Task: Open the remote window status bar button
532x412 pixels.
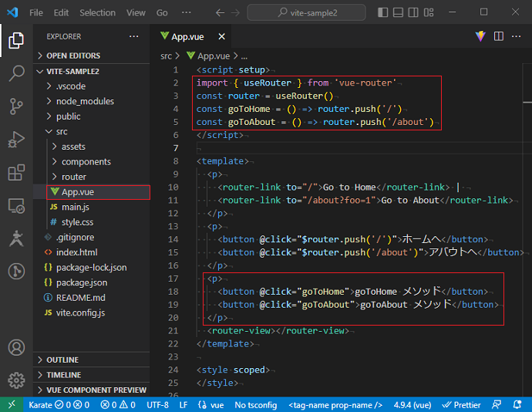Action: (12, 404)
